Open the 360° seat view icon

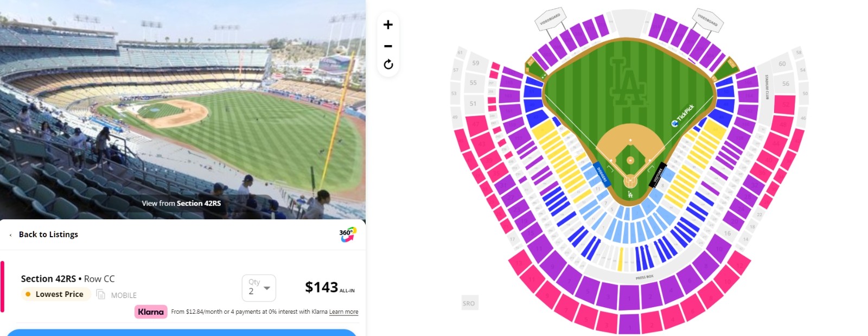[348, 234]
